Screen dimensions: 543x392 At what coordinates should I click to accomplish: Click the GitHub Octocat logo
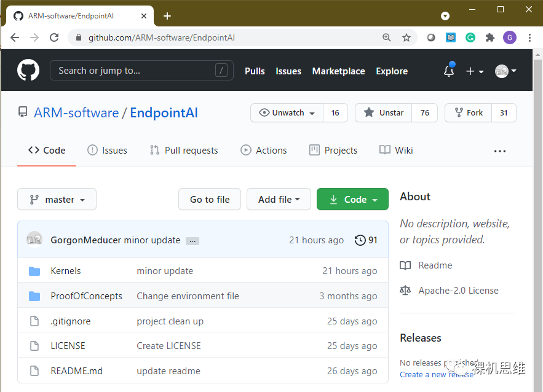pyautogui.click(x=28, y=71)
